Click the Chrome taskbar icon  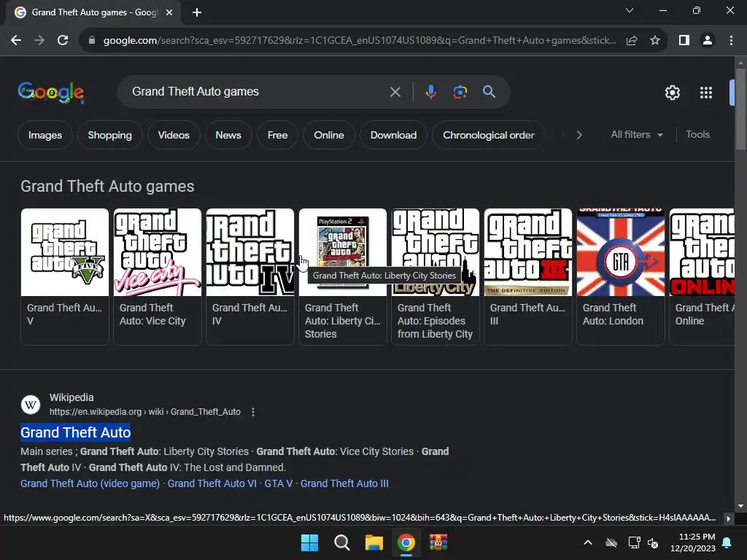[406, 542]
